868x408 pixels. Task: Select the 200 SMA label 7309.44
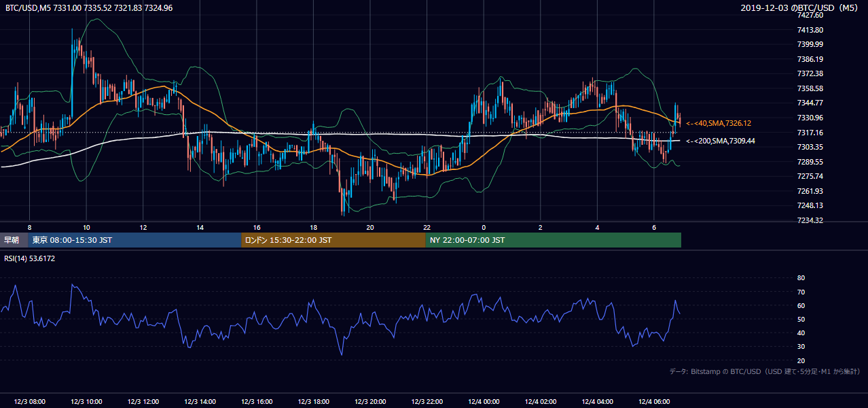721,141
